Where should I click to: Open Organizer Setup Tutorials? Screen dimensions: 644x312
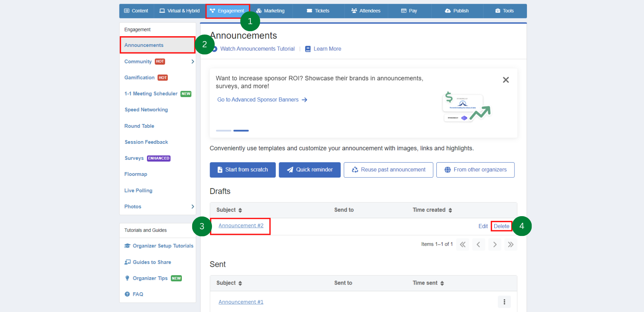click(163, 246)
